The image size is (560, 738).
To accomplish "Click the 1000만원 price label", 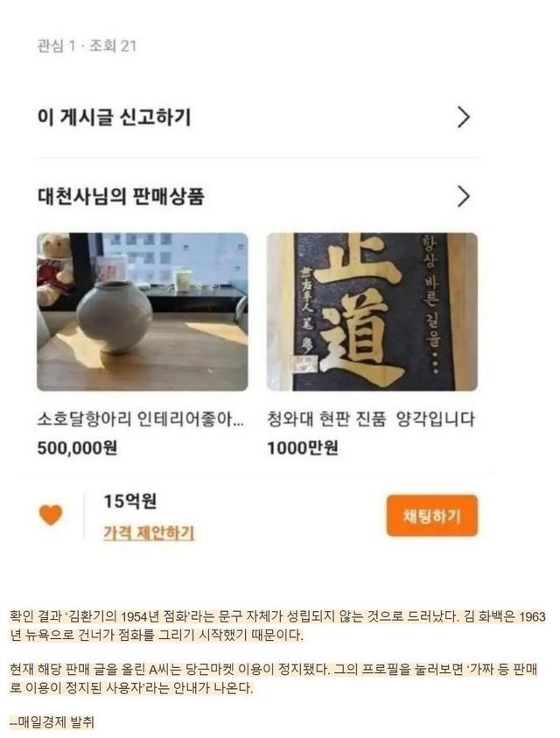I will pos(303,447).
